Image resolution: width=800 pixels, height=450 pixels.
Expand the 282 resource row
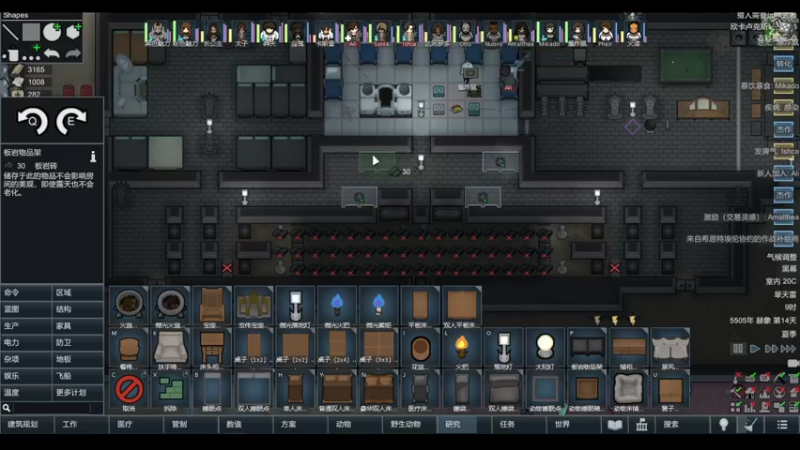tap(5, 93)
